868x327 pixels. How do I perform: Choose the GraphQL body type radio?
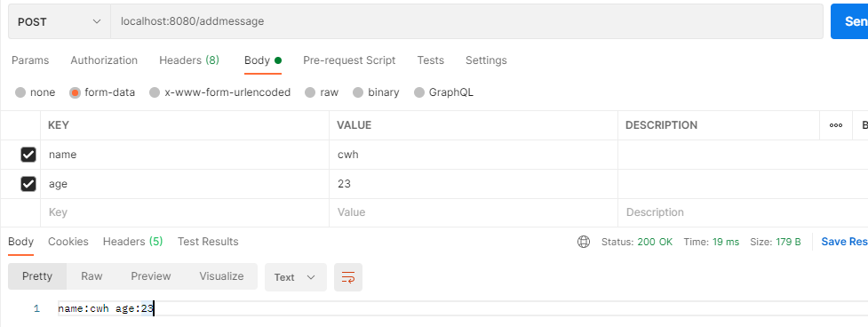pyautogui.click(x=419, y=92)
